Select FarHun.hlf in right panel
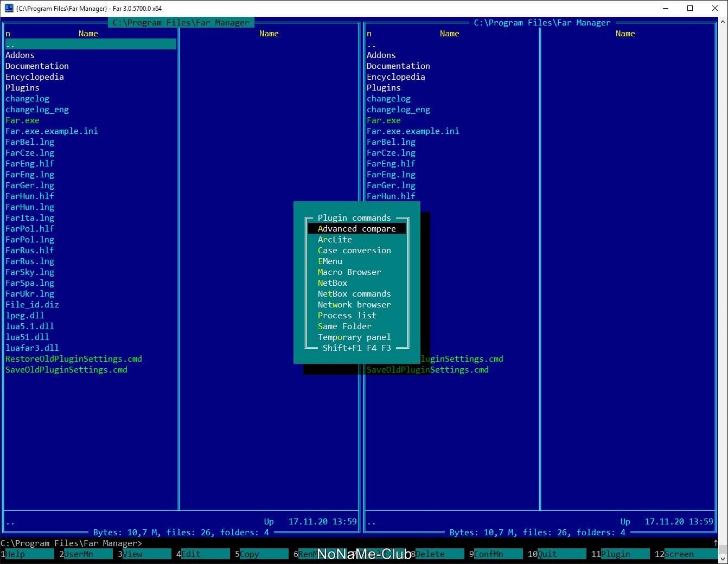Image resolution: width=728 pixels, height=564 pixels. tap(391, 196)
